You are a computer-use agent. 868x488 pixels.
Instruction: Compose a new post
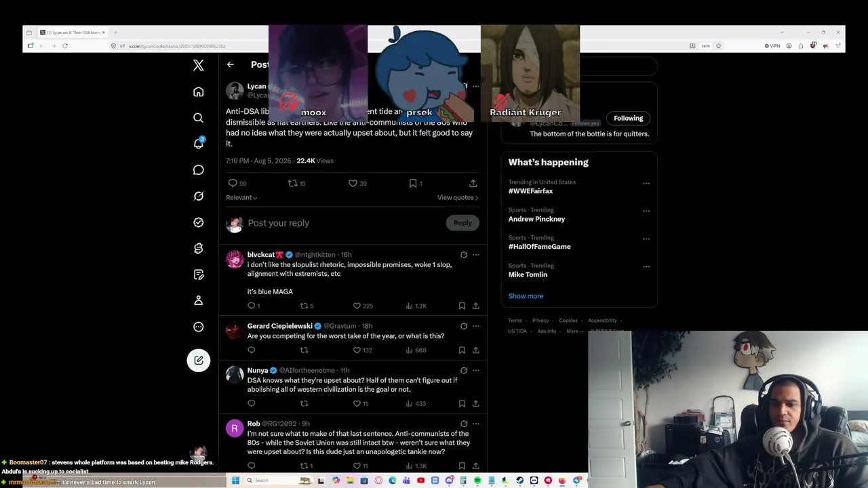click(x=199, y=360)
